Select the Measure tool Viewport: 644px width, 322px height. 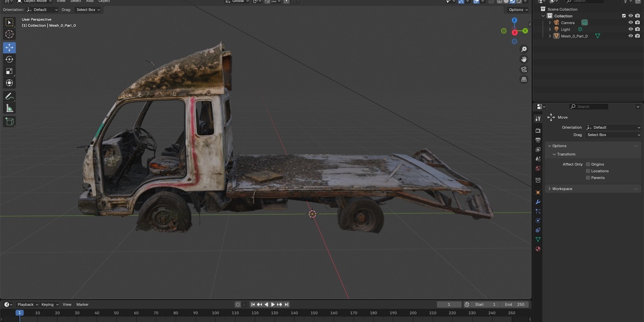click(x=9, y=108)
